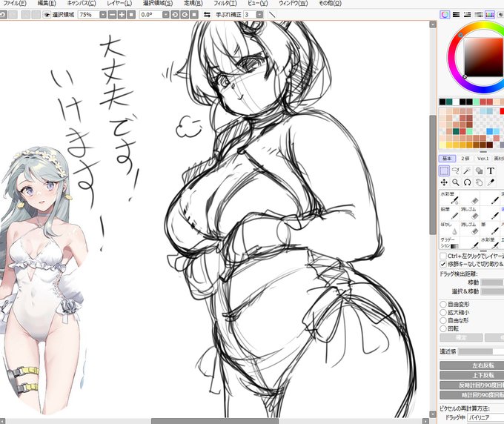Open the キャンバス menu
This screenshot has height=424, width=504.
pyautogui.click(x=82, y=3)
